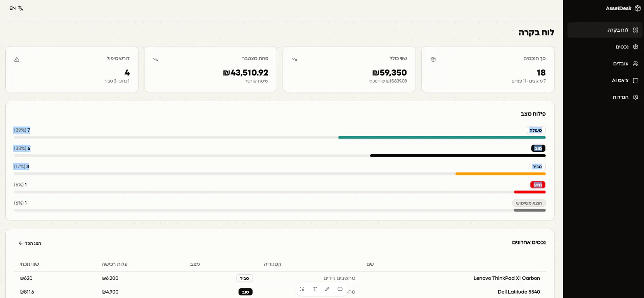The height and width of the screenshot is (298, 644).
Task: Click the הצג הכל show all link
Action: click(30, 243)
